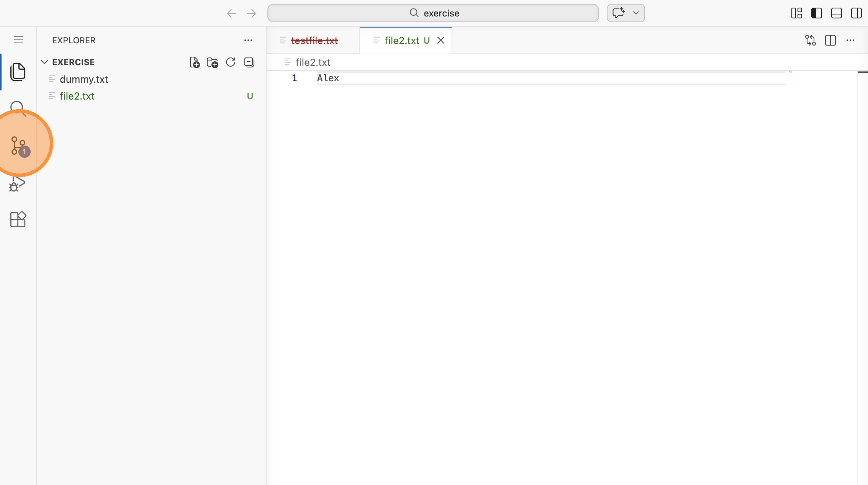Click the New File icon
Screen dimensions: 868x485
pos(195,62)
